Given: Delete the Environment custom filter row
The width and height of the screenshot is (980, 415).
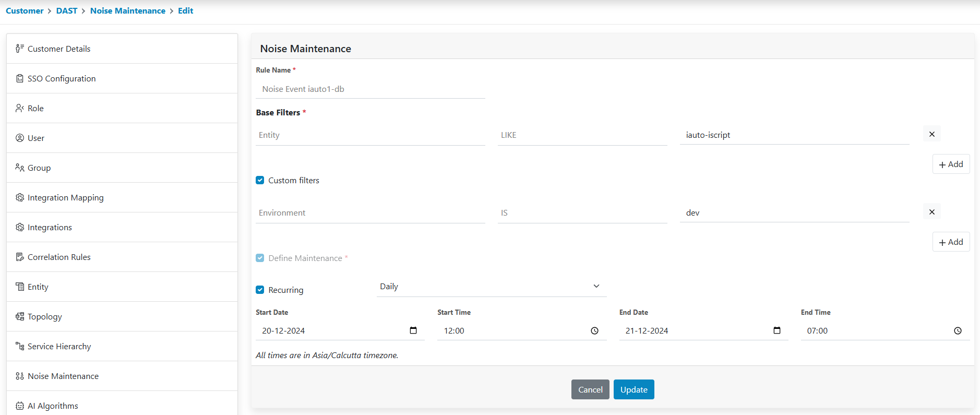Looking at the screenshot, I should pyautogui.click(x=931, y=212).
